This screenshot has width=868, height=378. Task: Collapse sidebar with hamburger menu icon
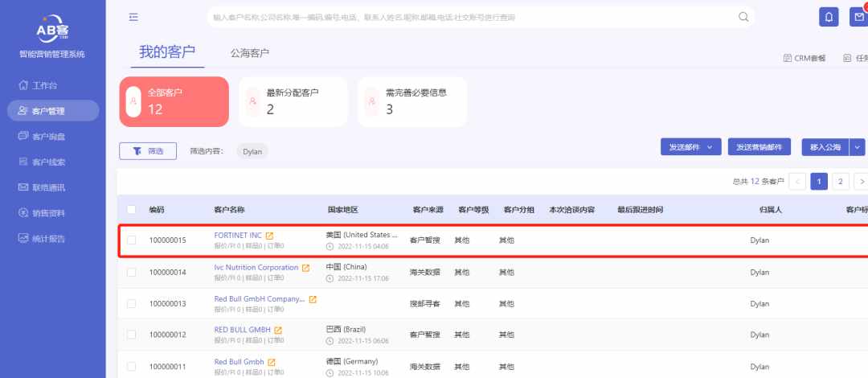(x=133, y=17)
